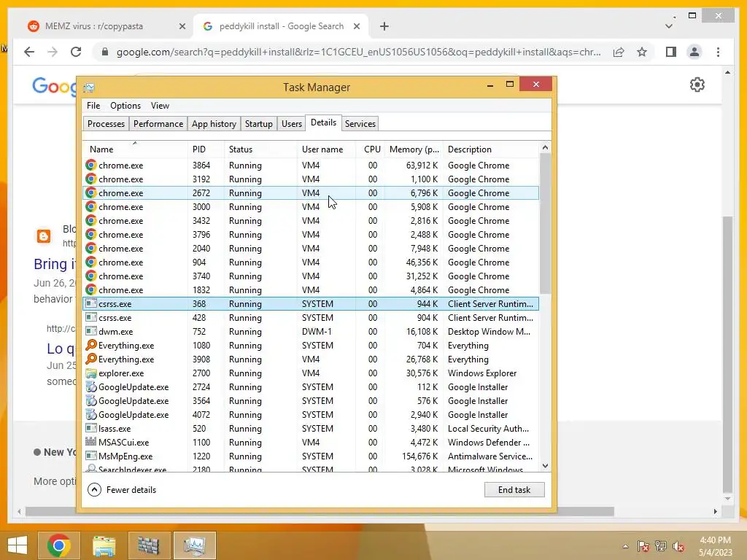This screenshot has width=747, height=560.
Task: Click the Chrome forward arrow
Action: coord(53,52)
